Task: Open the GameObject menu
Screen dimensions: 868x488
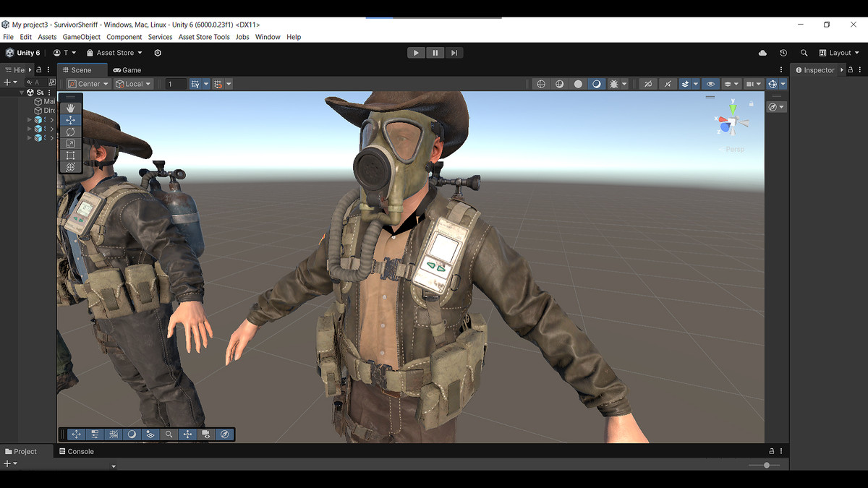Action: click(82, 37)
